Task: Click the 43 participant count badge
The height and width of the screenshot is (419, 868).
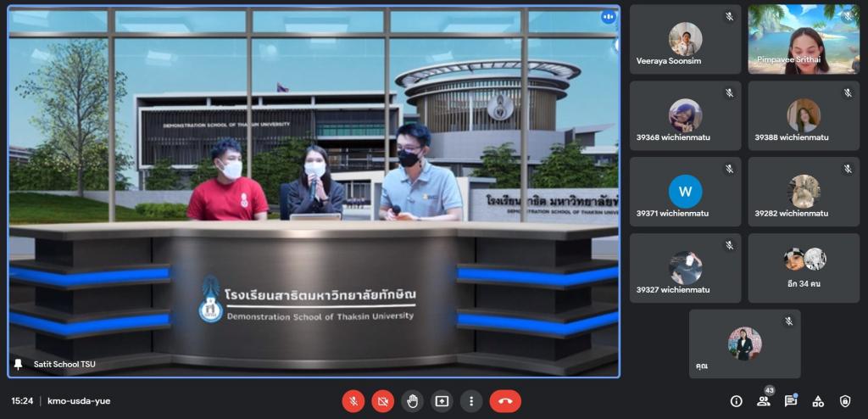Action: (768, 390)
